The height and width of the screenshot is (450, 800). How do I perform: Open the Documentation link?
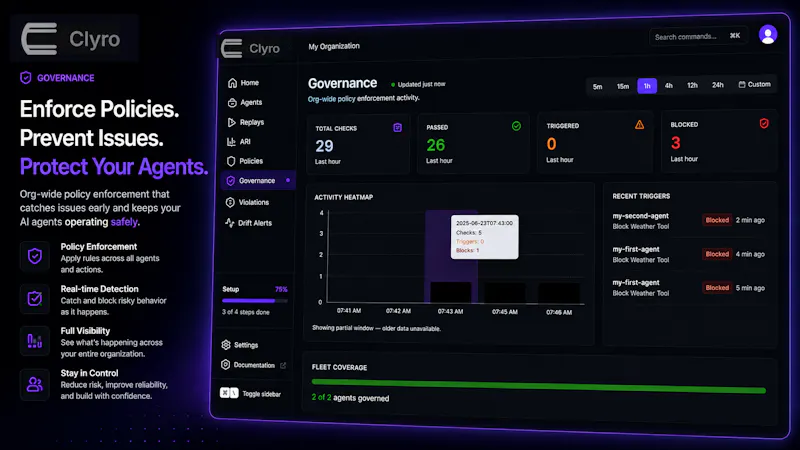(x=254, y=365)
